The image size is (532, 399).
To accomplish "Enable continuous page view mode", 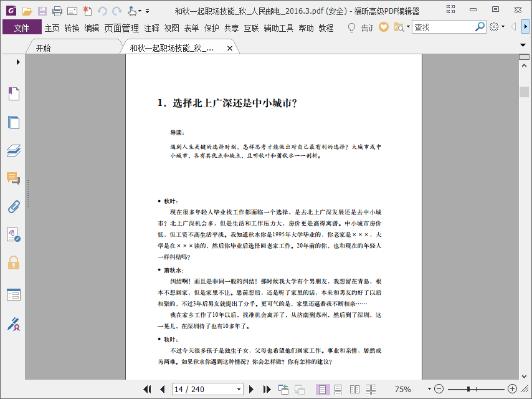I will (x=338, y=389).
